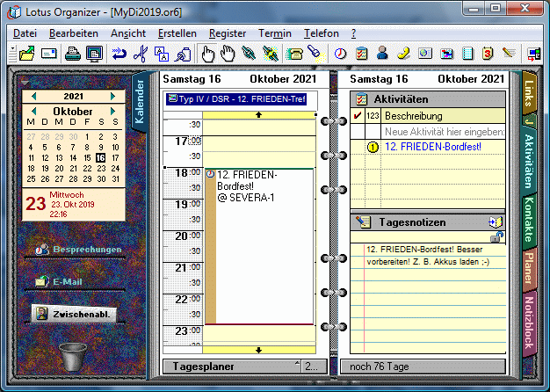Select the pointing hand tool
The image size is (550, 392).
207,54
